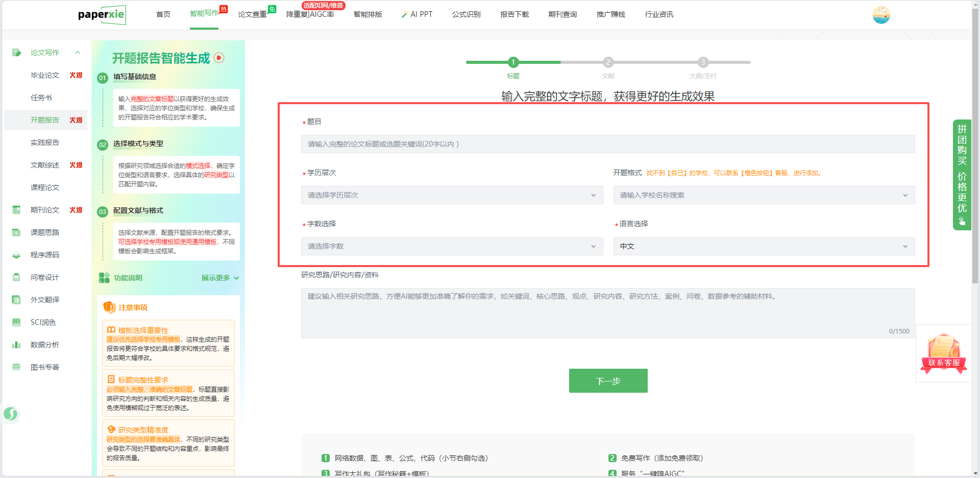Click the paperxie logo
The image size is (980, 478).
[102, 15]
